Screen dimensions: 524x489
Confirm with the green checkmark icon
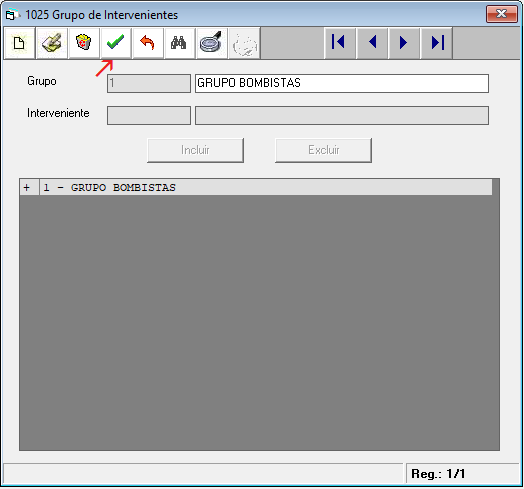click(x=116, y=43)
